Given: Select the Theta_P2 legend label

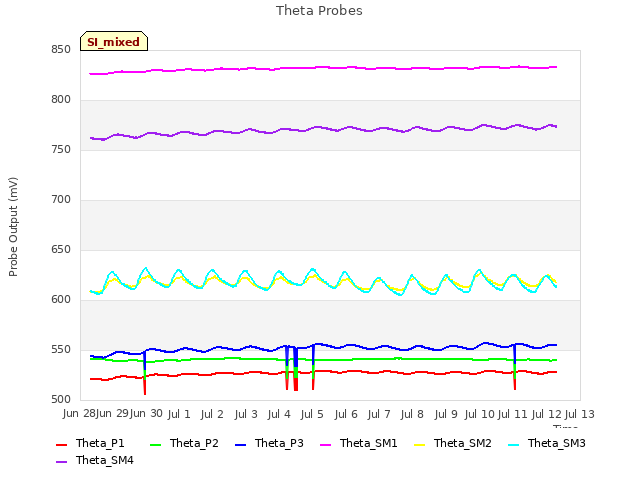Looking at the screenshot, I should (194, 443).
